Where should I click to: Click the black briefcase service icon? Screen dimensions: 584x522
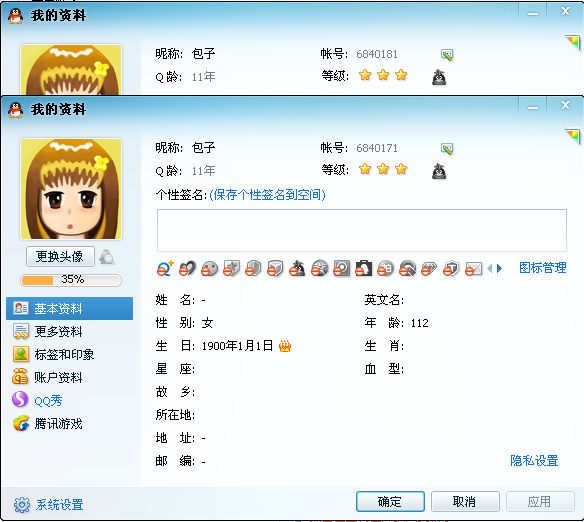tap(363, 268)
